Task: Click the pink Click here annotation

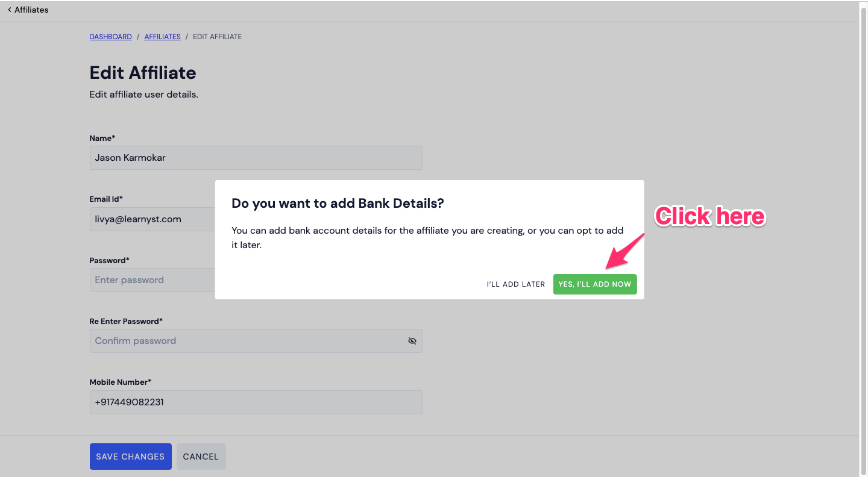Action: [x=710, y=216]
